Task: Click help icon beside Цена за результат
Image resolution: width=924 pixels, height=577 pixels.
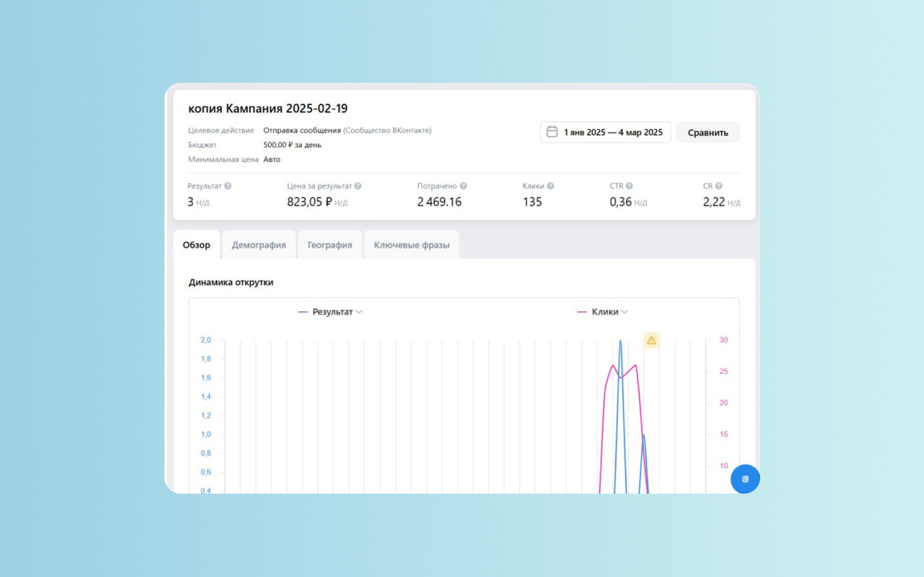Action: tap(358, 186)
